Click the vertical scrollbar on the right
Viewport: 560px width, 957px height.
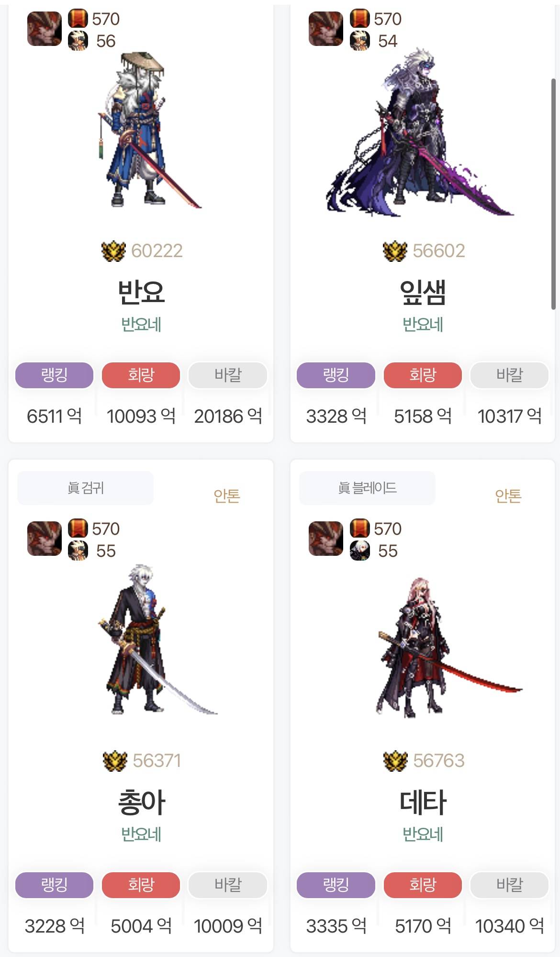pos(553,194)
